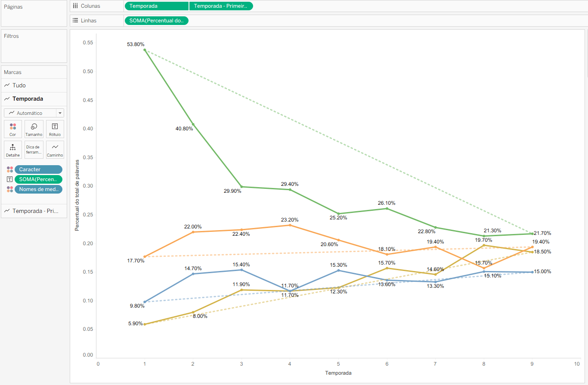
Task: Click the 'Temporada - Primeir..' pill in Colunas
Action: [221, 6]
